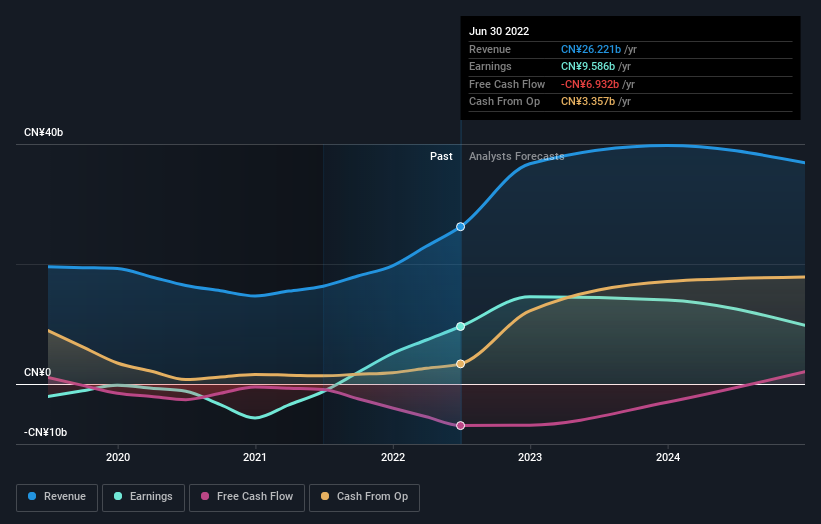Click the Jun 30 2022 tooltip date
821x524 pixels.
(x=499, y=31)
